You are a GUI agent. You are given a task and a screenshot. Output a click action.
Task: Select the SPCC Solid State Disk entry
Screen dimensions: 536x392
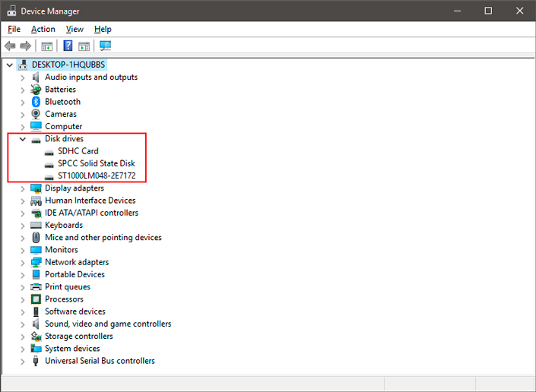click(x=97, y=163)
